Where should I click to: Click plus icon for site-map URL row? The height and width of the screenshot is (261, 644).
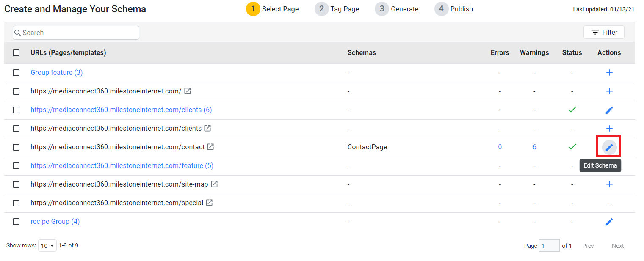coord(609,184)
